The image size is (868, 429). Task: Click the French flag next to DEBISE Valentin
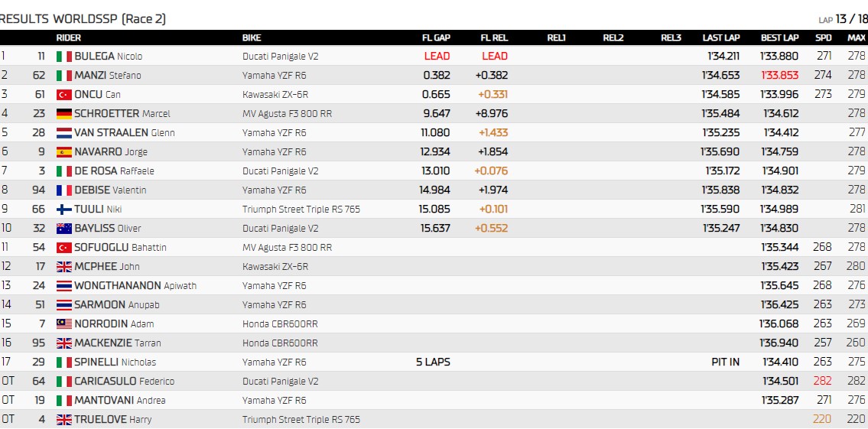pos(63,190)
